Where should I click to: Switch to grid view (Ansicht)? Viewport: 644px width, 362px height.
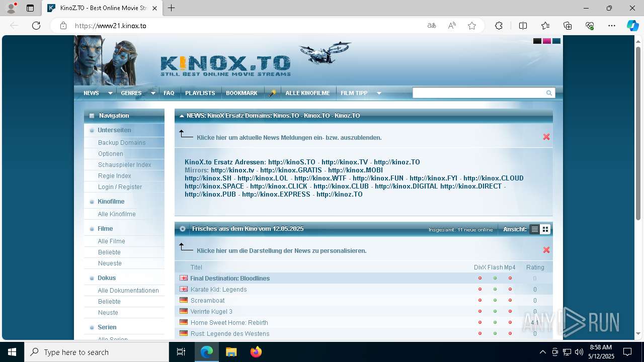coord(545,229)
